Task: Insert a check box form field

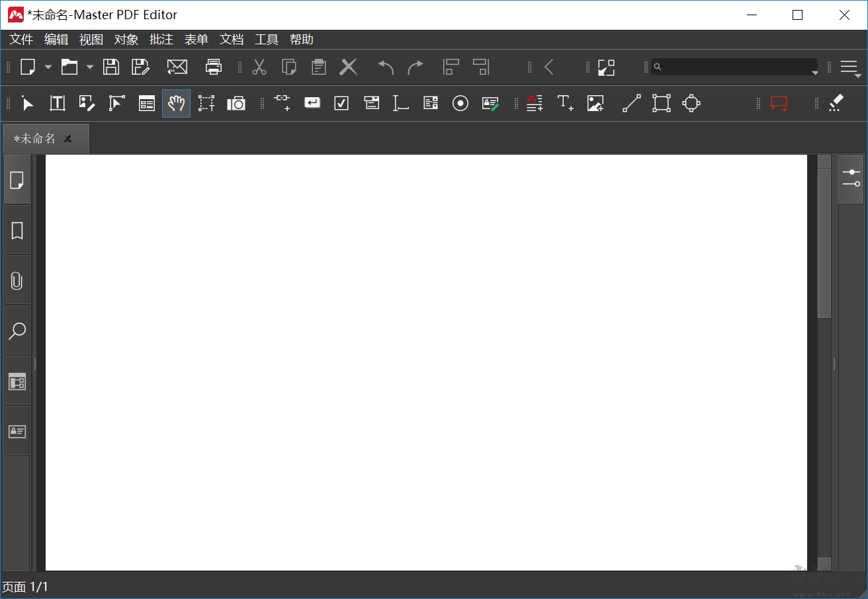Action: (x=341, y=103)
